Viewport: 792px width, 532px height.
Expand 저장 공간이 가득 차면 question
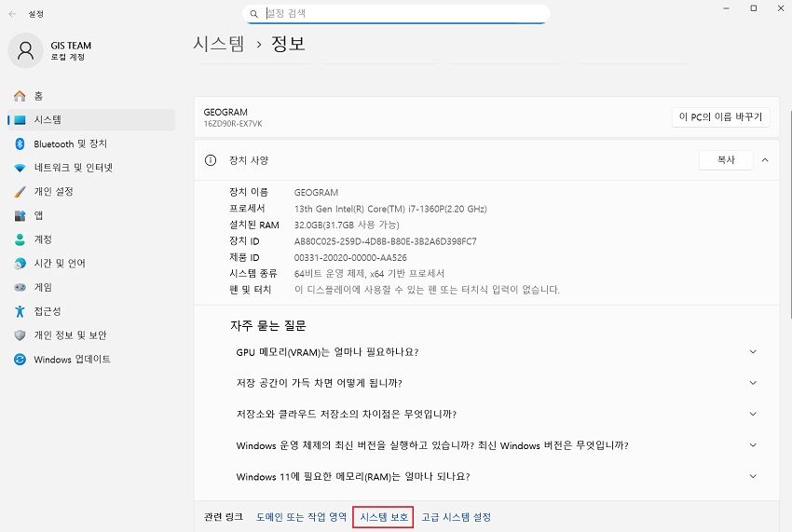pos(753,383)
